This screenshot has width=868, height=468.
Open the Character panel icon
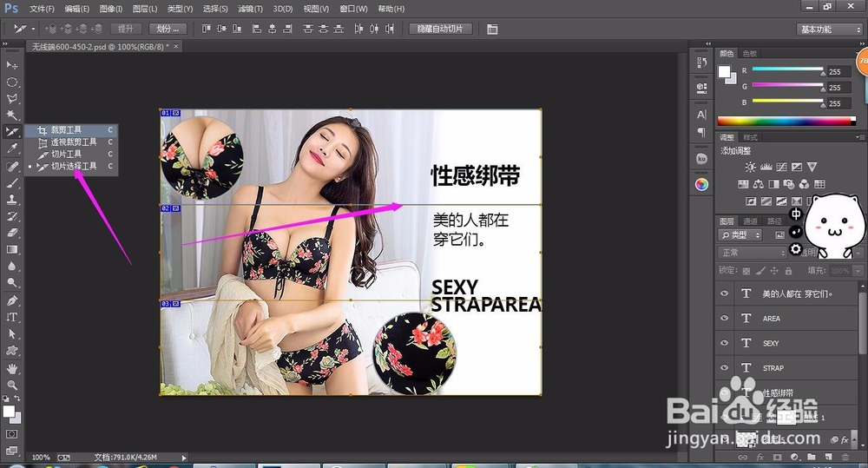(x=701, y=115)
